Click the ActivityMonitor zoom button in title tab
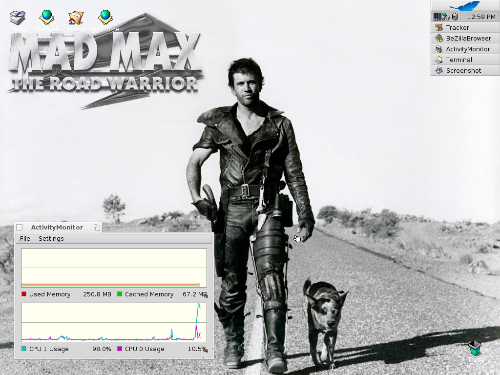Screen dimensions: 500x375 (x=97, y=227)
